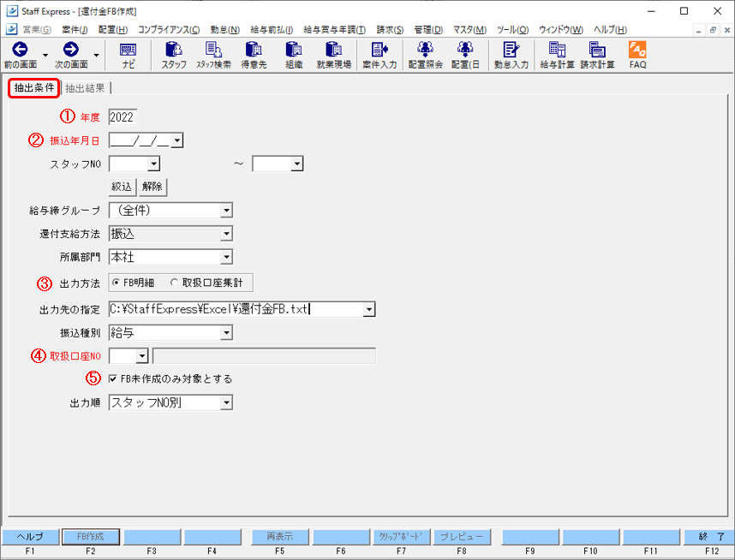Open the 給与賞与年調(T) menu

coord(335,29)
